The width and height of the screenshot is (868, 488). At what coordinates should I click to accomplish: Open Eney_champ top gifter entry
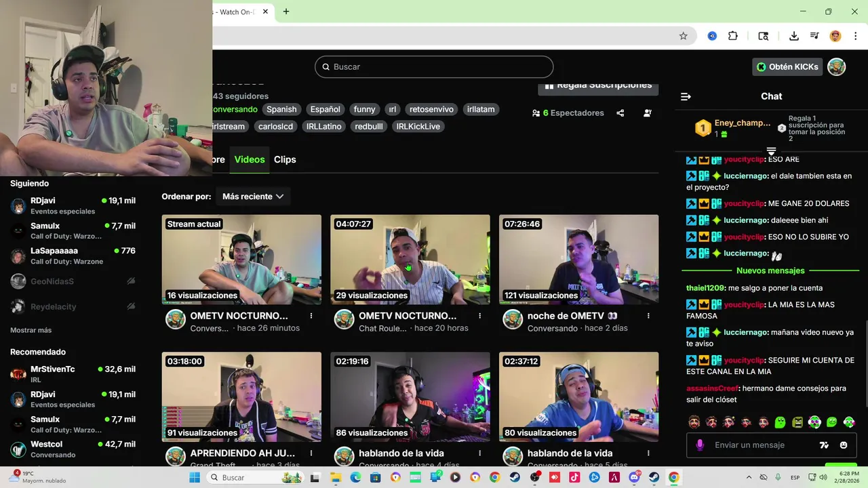[733, 127]
